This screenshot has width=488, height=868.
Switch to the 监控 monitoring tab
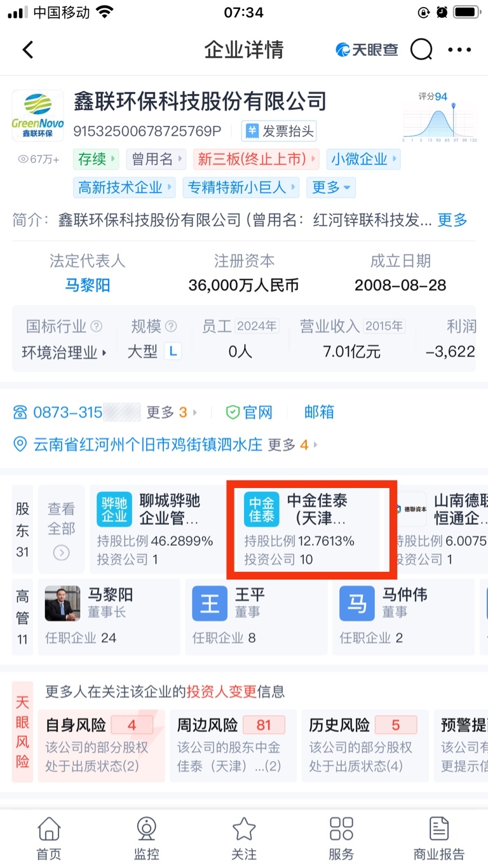(x=147, y=838)
